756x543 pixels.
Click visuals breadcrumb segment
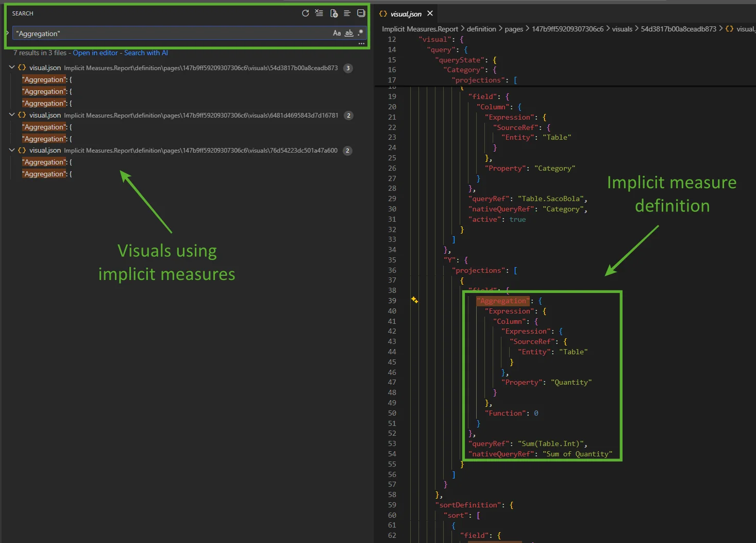[622, 29]
